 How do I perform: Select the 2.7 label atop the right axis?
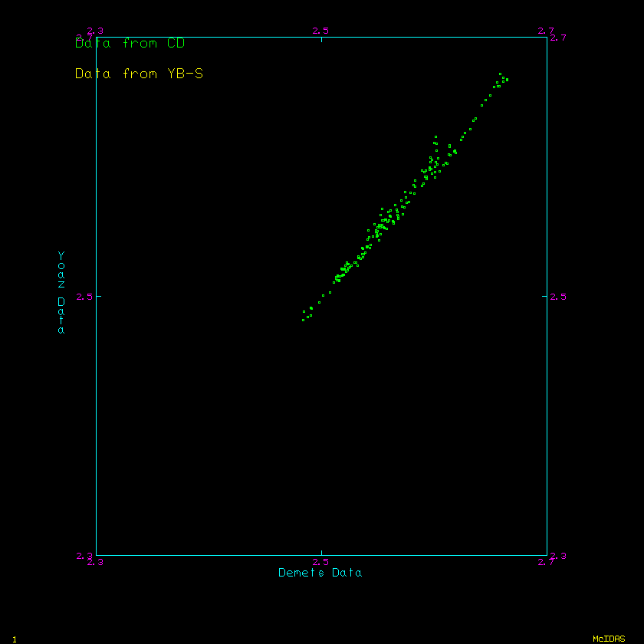pyautogui.click(x=558, y=37)
